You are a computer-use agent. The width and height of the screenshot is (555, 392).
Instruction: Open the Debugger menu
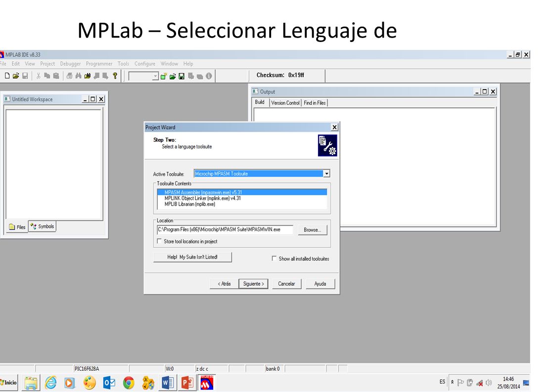70,64
